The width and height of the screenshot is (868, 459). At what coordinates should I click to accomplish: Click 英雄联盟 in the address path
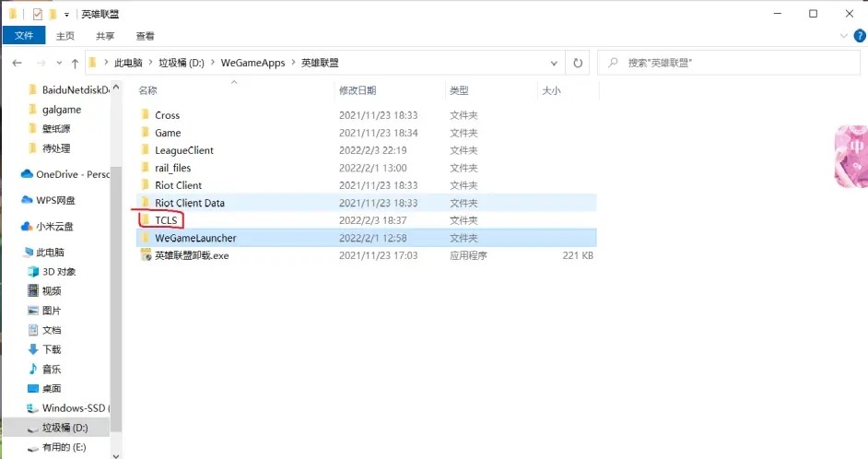click(x=320, y=63)
